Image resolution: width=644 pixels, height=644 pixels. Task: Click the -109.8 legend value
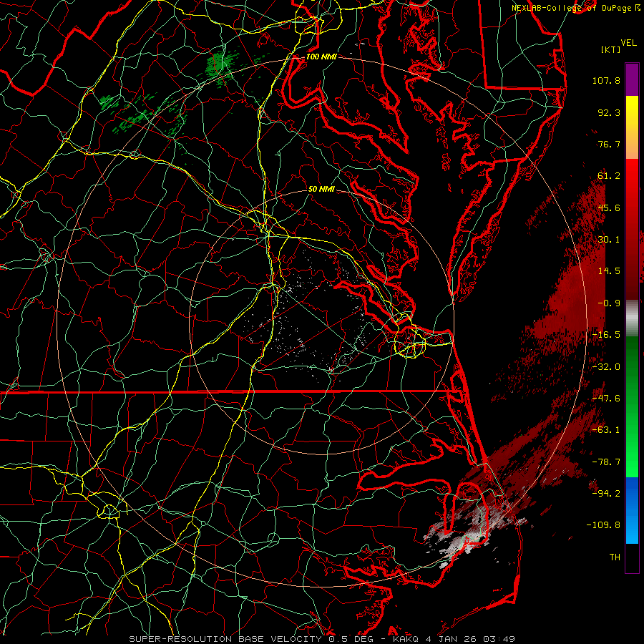(x=603, y=525)
